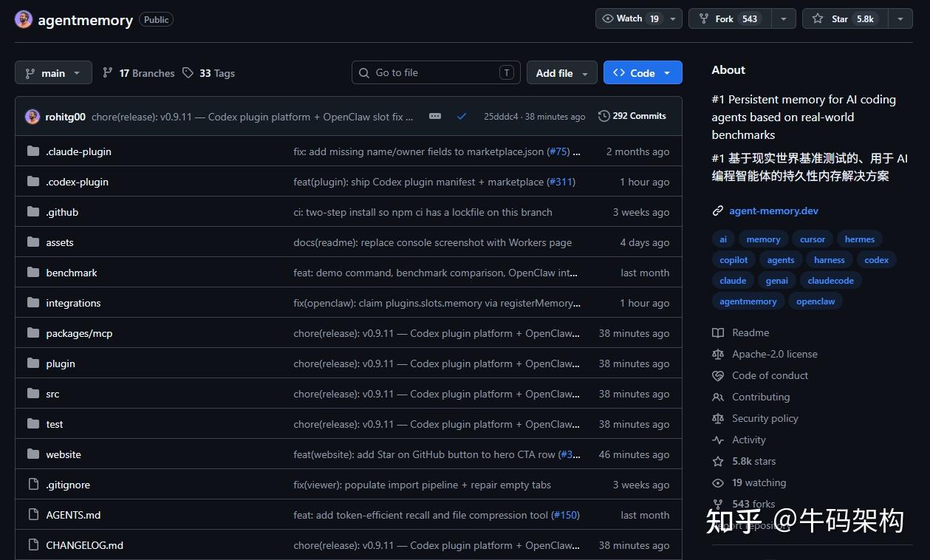The height and width of the screenshot is (560, 930).
Task: Open the .claude-plugin folder
Action: pos(78,151)
